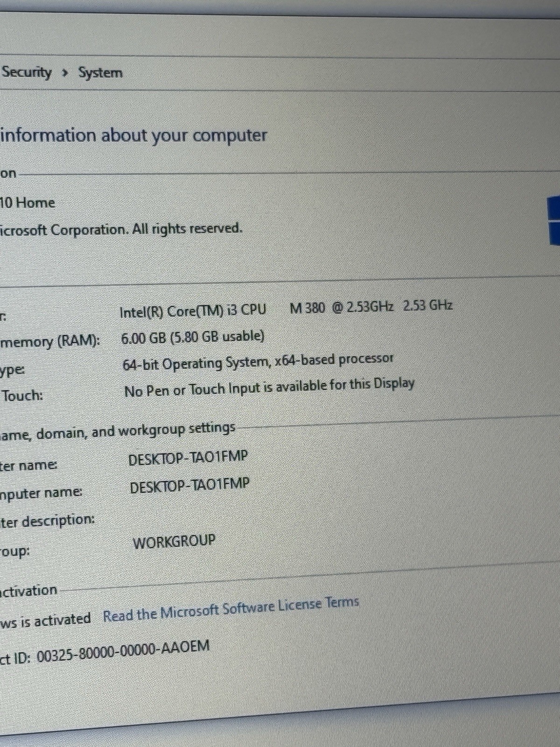Click the 'Touch:' label
Viewport: 560px width, 747px height.
(x=22, y=396)
